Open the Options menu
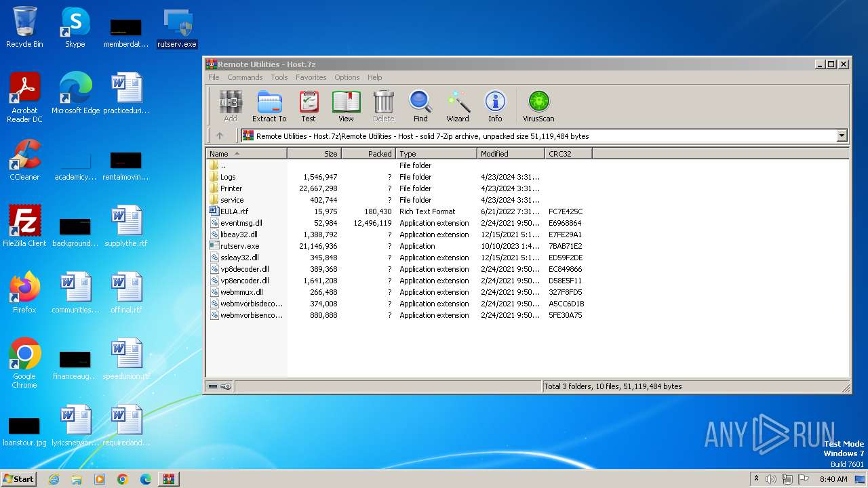 [347, 77]
